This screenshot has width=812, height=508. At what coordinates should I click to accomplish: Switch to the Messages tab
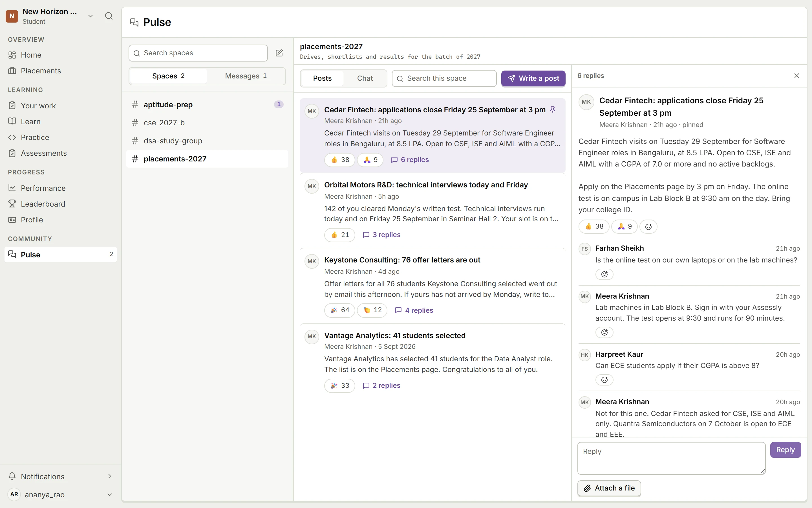click(x=246, y=76)
